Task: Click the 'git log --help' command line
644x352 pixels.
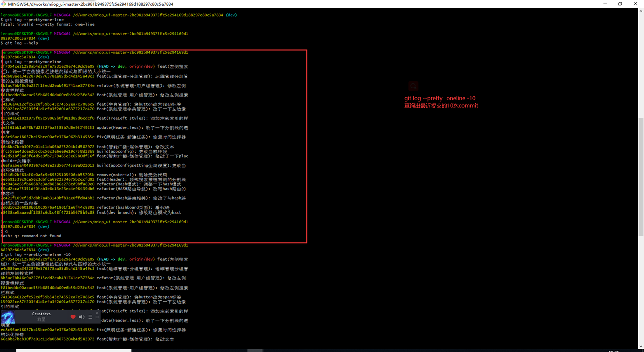Action: pos(22,43)
